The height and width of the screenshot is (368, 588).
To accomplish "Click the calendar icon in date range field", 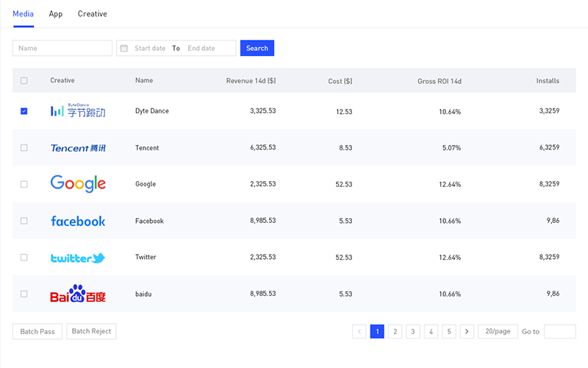I will [x=123, y=48].
